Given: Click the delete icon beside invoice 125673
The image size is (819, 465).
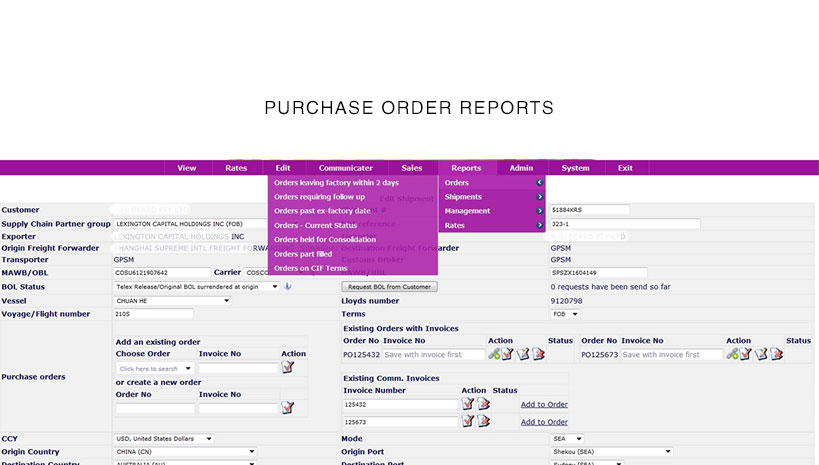Looking at the screenshot, I should coord(483,422).
